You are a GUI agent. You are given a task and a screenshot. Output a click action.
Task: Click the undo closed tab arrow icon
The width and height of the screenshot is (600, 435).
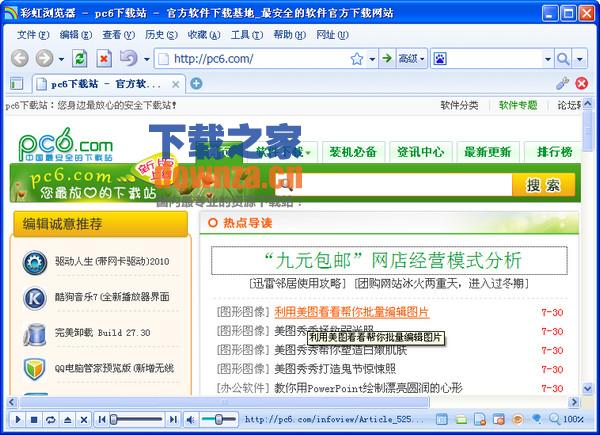coord(129,59)
